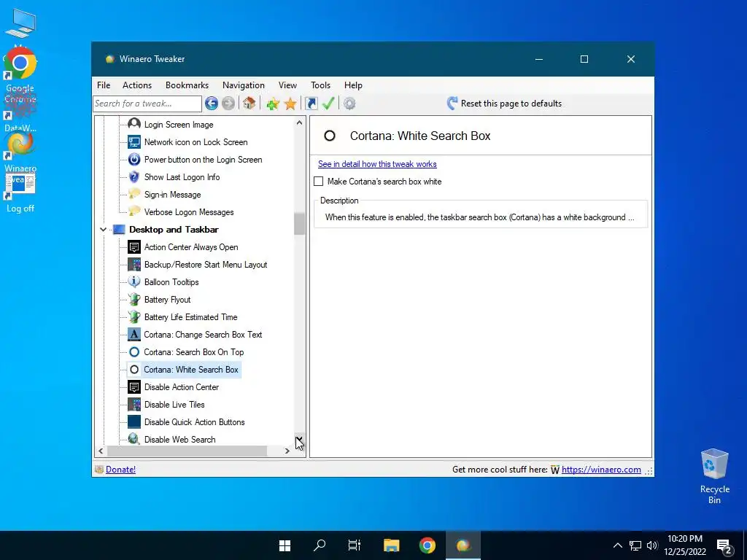Viewport: 747px width, 560px height.
Task: Click the Show Last Logon Info shield icon
Action: pos(134,177)
